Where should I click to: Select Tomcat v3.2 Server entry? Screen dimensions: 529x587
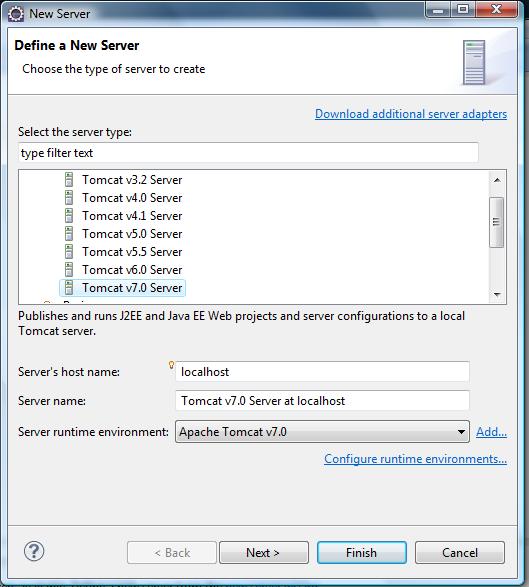[132, 180]
